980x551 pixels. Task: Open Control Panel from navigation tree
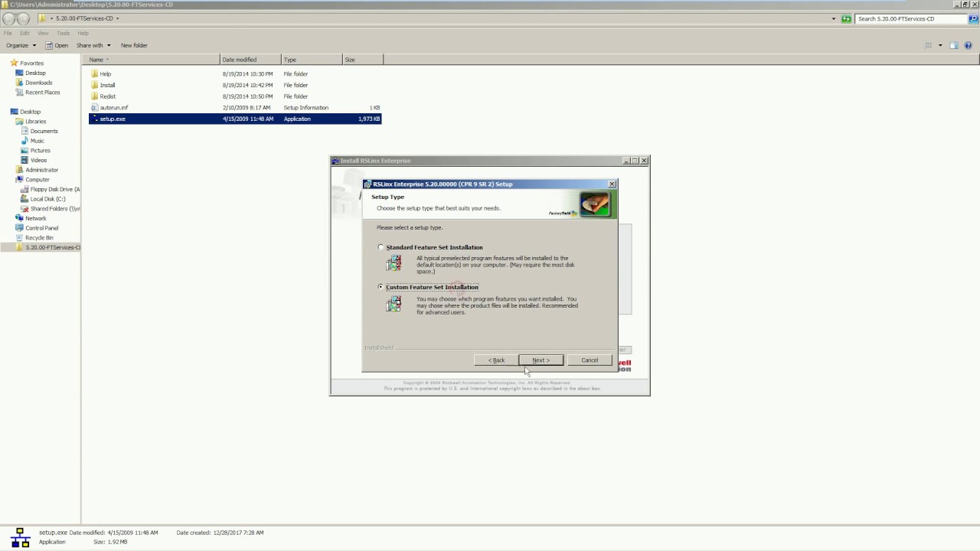[x=41, y=228]
